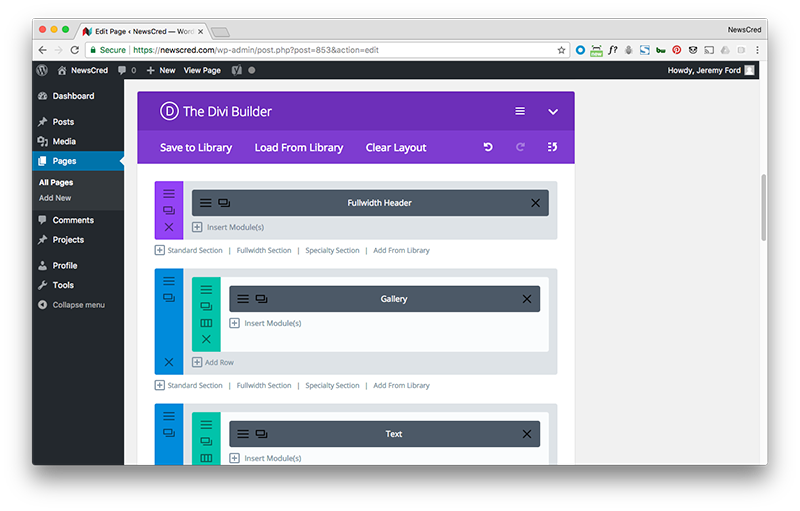Clone blue section containing Text

[x=169, y=432]
